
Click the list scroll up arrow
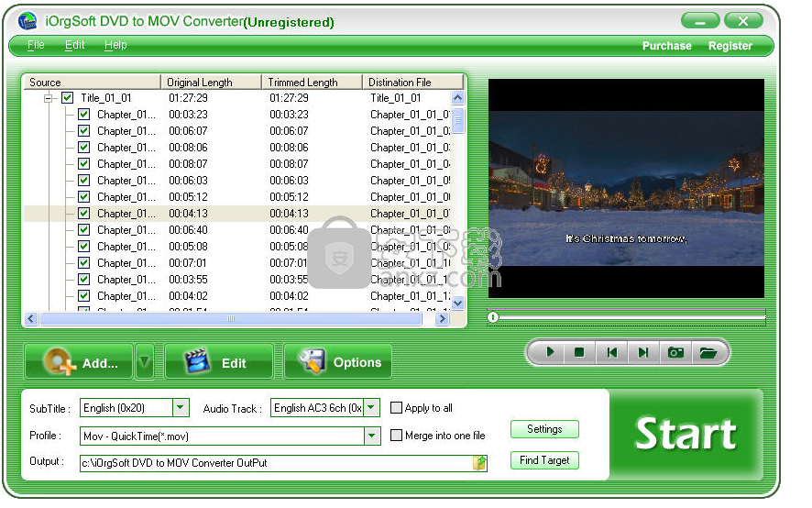click(458, 97)
